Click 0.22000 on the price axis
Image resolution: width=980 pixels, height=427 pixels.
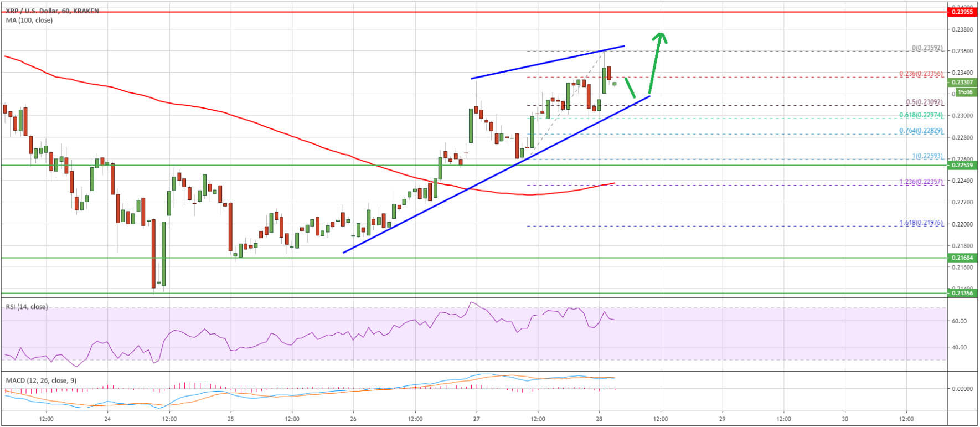pos(962,224)
